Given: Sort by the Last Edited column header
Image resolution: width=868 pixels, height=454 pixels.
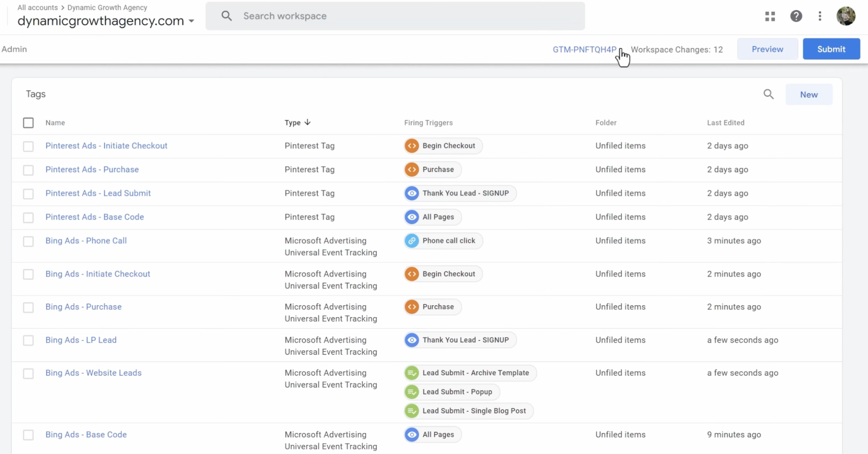Looking at the screenshot, I should pos(726,123).
